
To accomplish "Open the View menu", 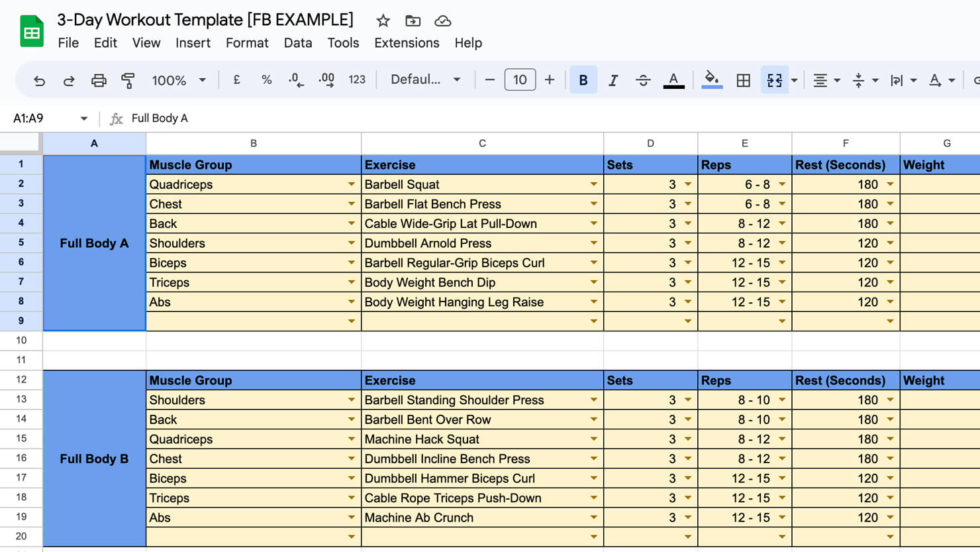I will [x=146, y=43].
